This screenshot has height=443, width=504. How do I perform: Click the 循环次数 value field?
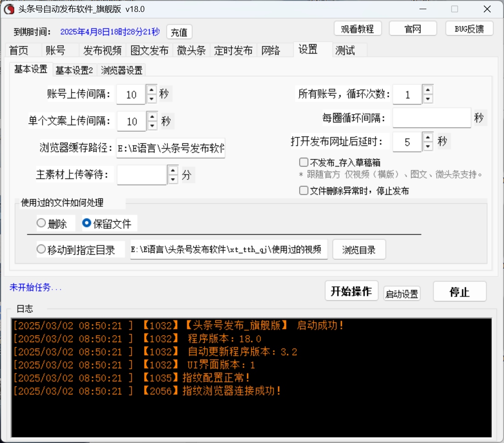pyautogui.click(x=407, y=95)
